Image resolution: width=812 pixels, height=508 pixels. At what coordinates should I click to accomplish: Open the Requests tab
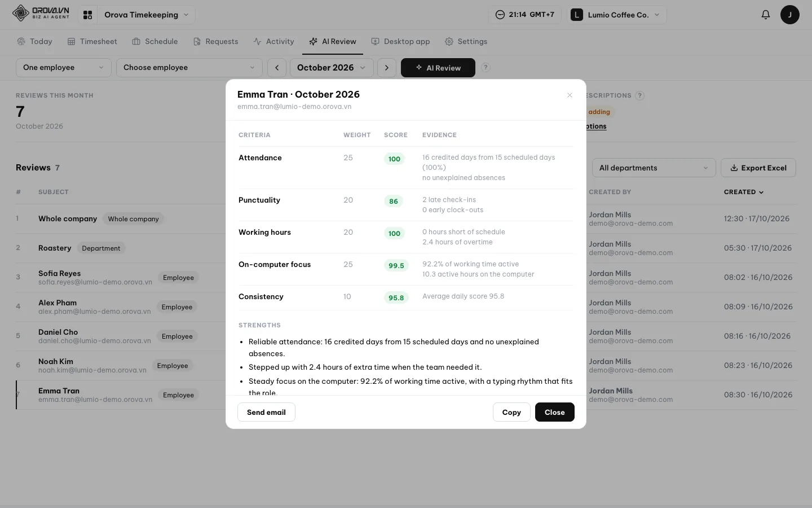pos(215,41)
